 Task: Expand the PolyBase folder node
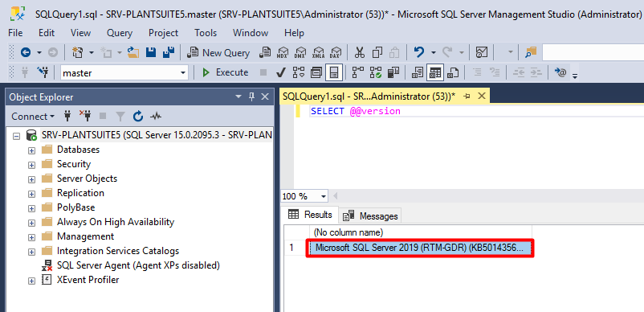(31, 207)
